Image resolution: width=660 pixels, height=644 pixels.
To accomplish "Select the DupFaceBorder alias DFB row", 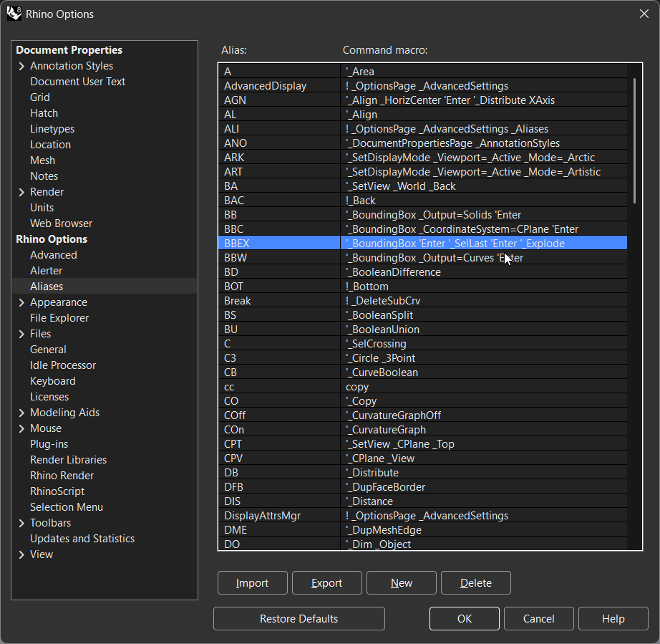I will coord(279,487).
